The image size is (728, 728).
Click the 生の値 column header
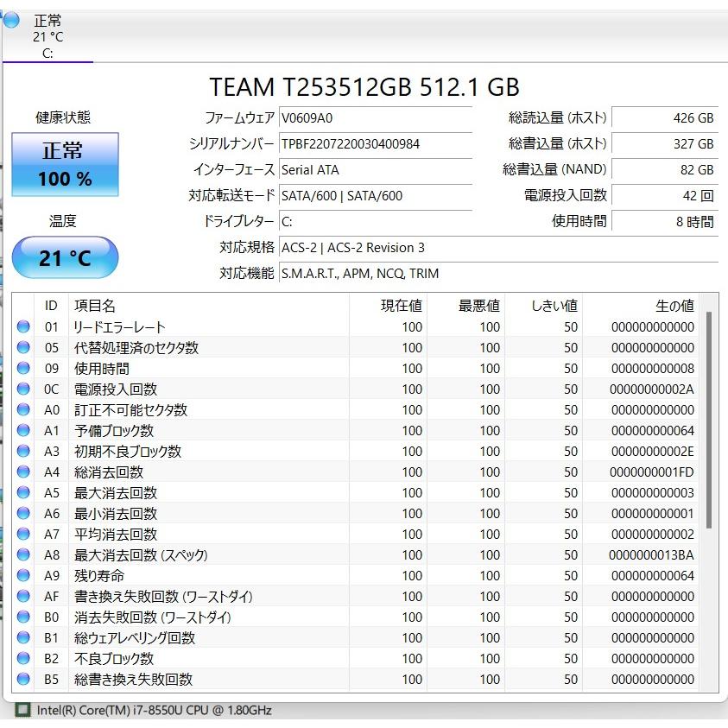(x=676, y=305)
